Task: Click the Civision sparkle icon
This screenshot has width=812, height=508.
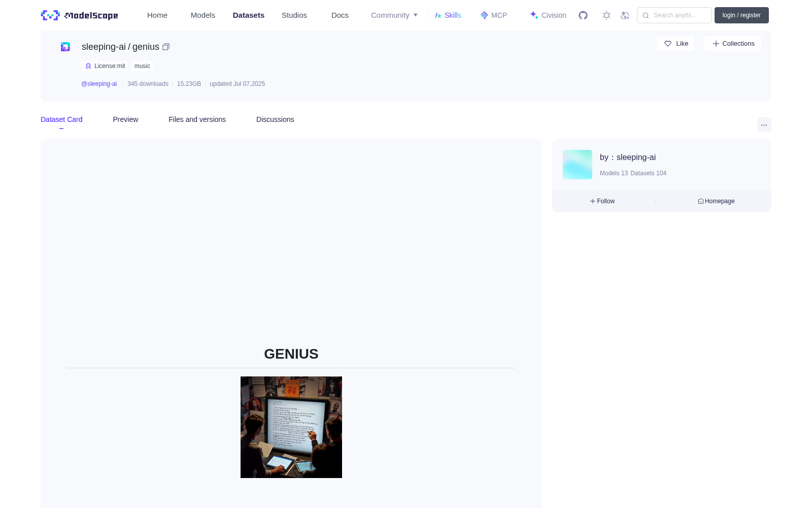Action: [534, 15]
